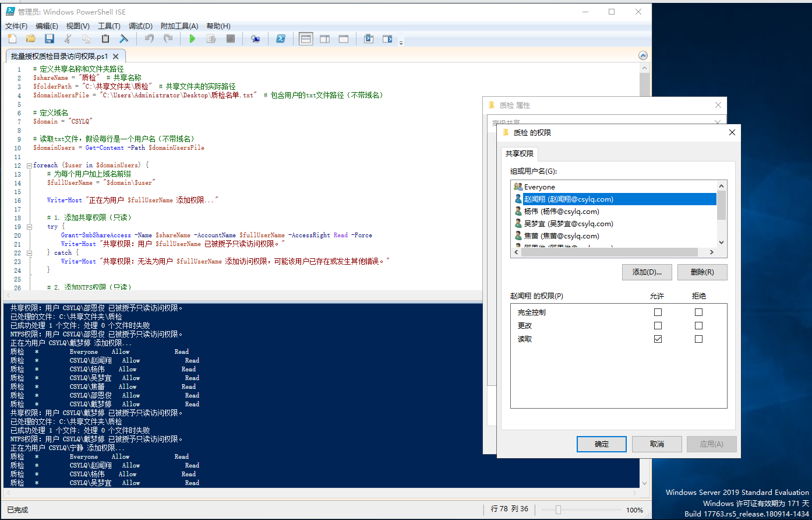Click the New script toolbar icon
Image resolution: width=812 pixels, height=520 pixels.
pos(12,39)
